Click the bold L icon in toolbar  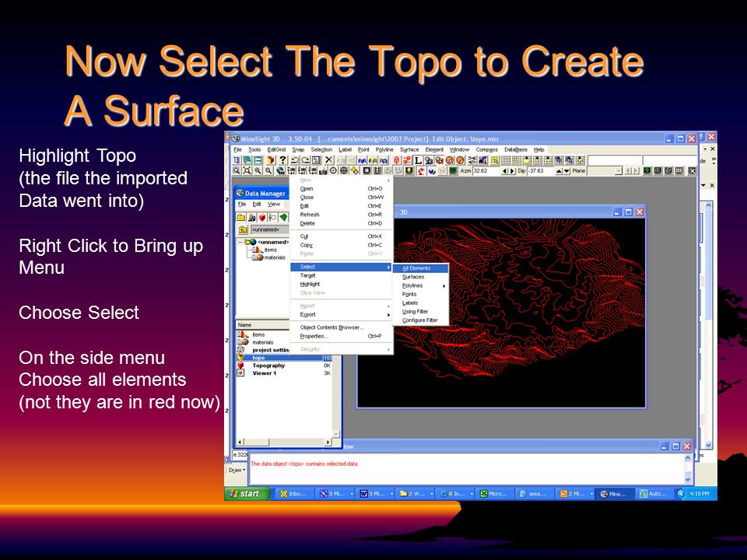(418, 160)
